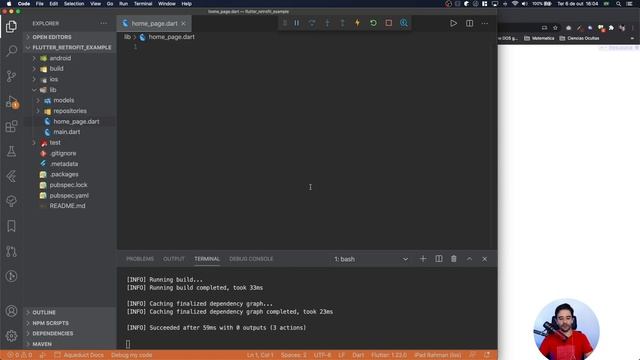The image size is (640, 360).
Task: Kill the terminal with trash icon
Action: click(x=453, y=259)
